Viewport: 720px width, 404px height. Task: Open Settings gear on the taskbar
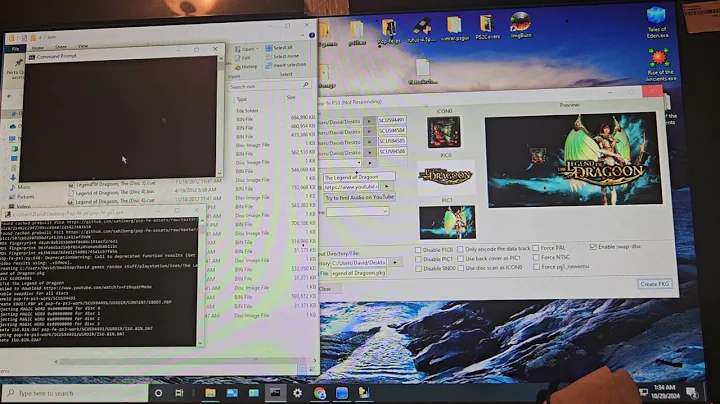pos(298,393)
